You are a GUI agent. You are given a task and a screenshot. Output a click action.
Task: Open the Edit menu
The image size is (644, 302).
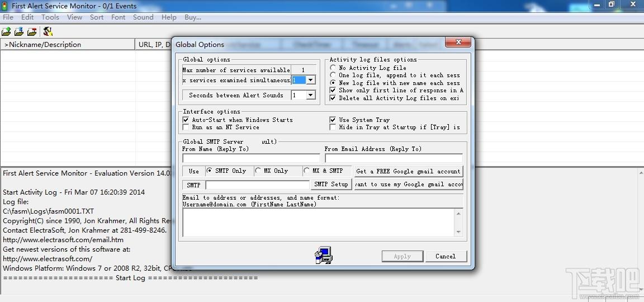27,17
